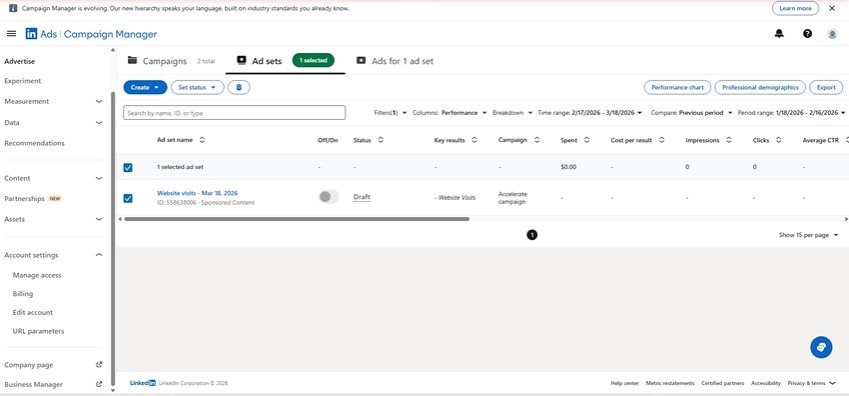Expand the Data sidebar section
The height and width of the screenshot is (396, 849).
[99, 122]
